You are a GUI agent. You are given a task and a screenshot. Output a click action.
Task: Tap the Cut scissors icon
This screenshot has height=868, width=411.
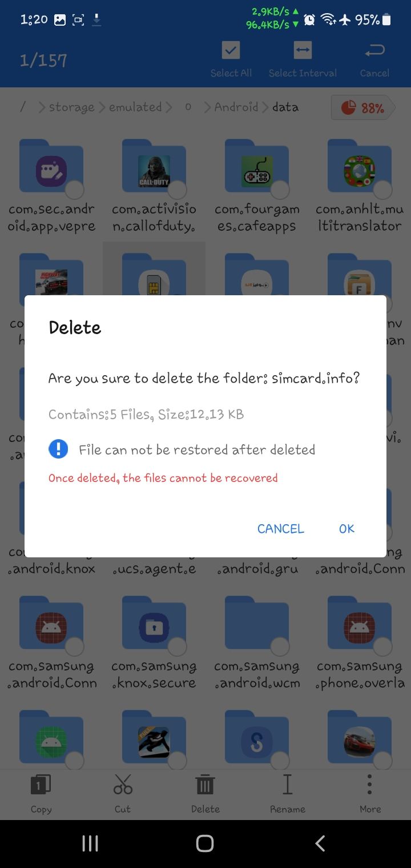pyautogui.click(x=123, y=785)
